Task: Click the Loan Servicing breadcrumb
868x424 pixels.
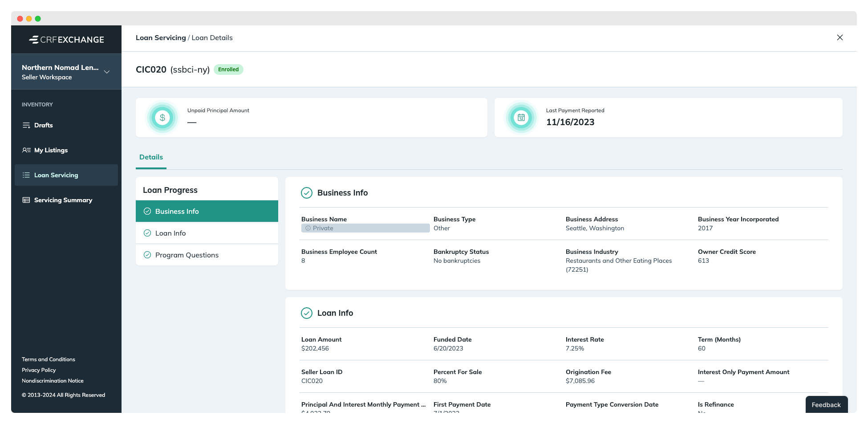Action: coord(161,38)
